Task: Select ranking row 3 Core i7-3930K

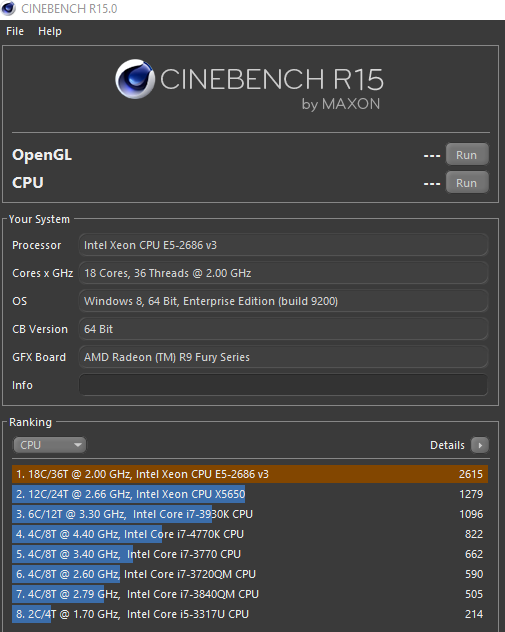Action: tap(250, 514)
